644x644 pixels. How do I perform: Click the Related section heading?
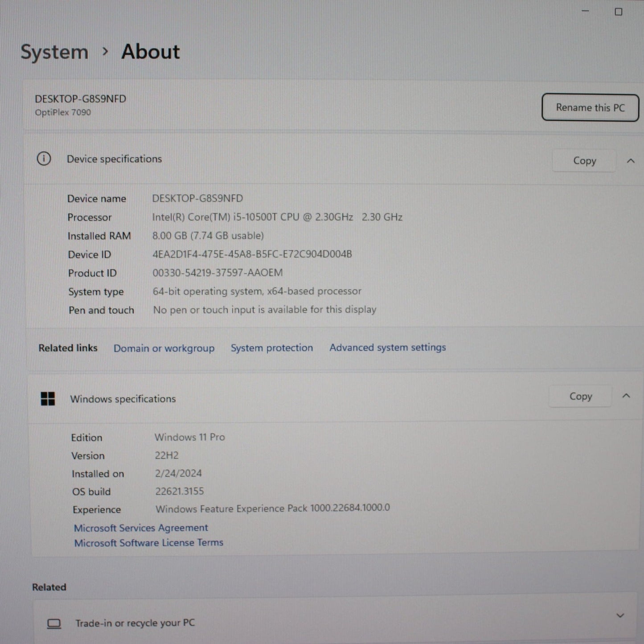tap(49, 587)
